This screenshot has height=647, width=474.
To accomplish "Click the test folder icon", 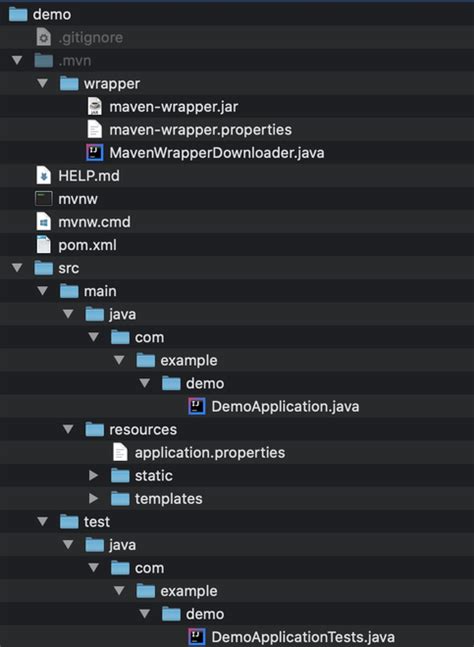I will (69, 522).
